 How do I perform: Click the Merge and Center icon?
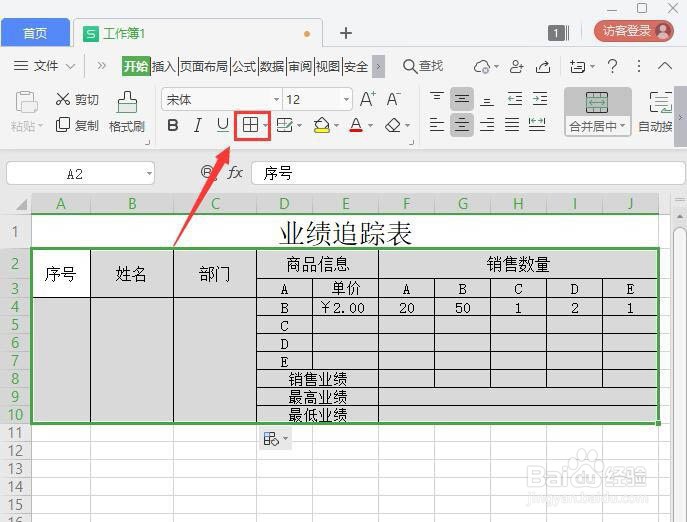coord(597,103)
